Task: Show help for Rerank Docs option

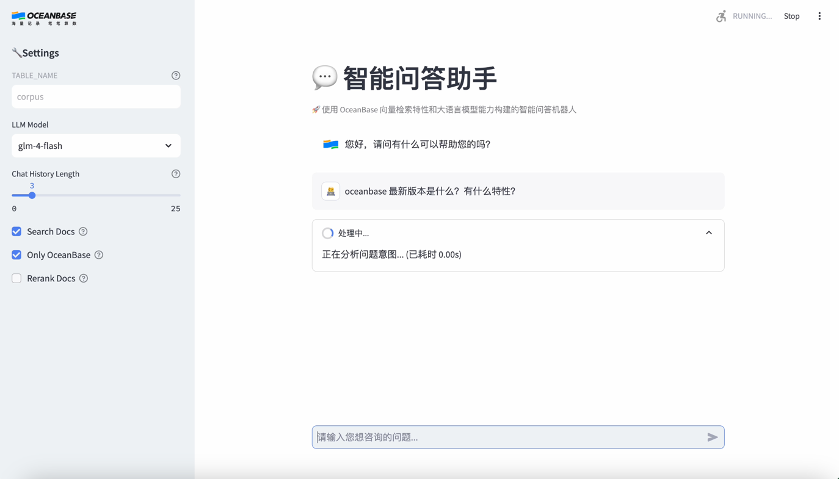Action: click(x=84, y=279)
